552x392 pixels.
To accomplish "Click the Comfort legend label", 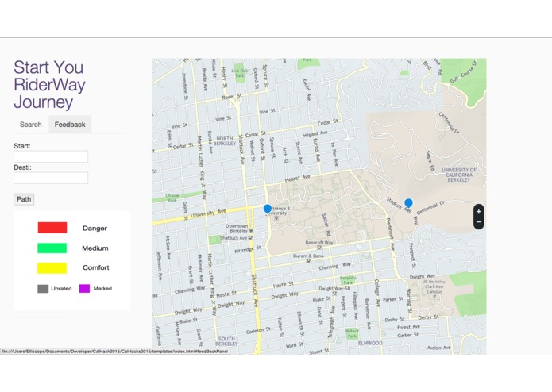I will (x=96, y=267).
